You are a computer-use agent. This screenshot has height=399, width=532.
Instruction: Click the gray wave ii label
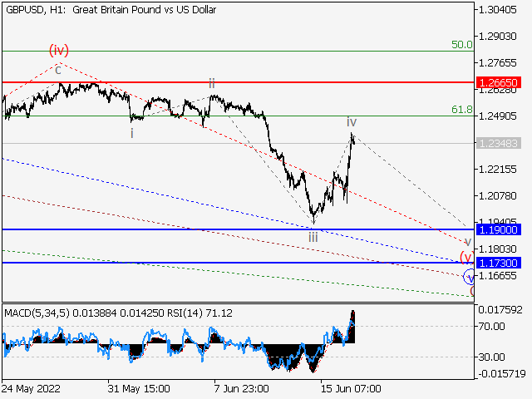click(212, 83)
